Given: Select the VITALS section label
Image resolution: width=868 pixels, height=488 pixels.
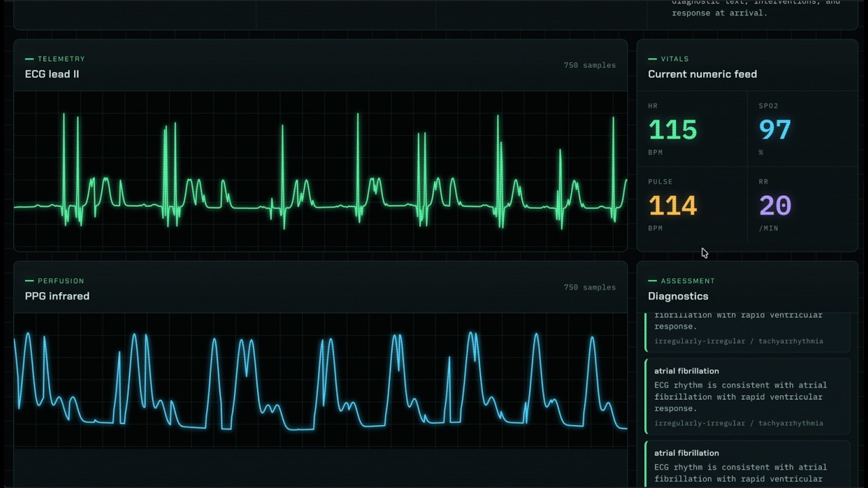Looking at the screenshot, I should 675,59.
